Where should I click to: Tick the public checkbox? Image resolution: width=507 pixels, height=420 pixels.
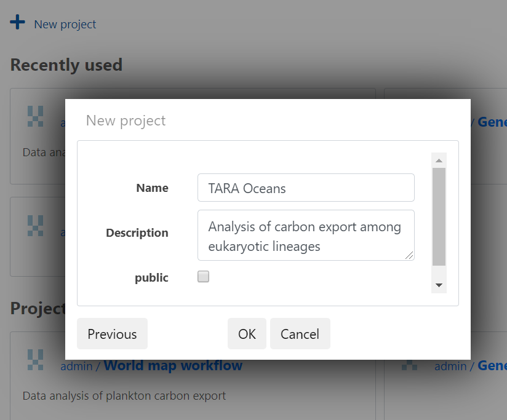pyautogui.click(x=204, y=277)
